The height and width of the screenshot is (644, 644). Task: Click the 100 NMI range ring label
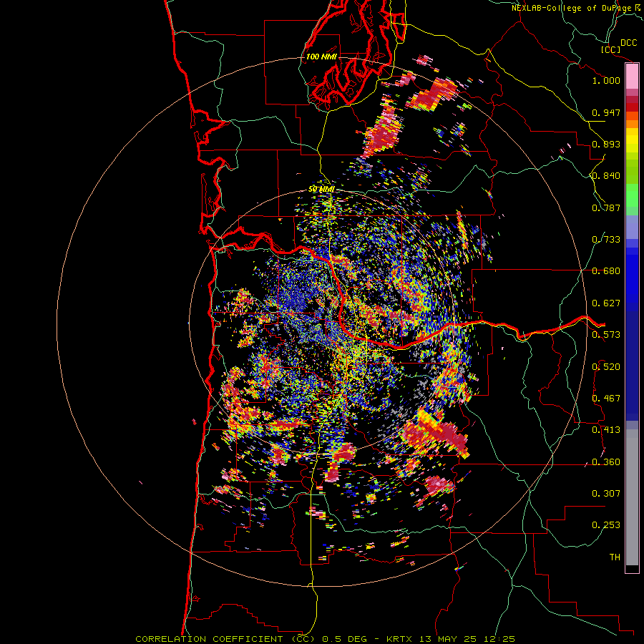321,57
